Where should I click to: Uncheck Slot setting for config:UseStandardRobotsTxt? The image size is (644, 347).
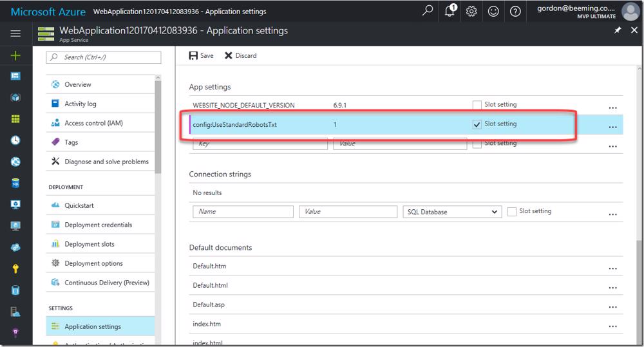(477, 124)
